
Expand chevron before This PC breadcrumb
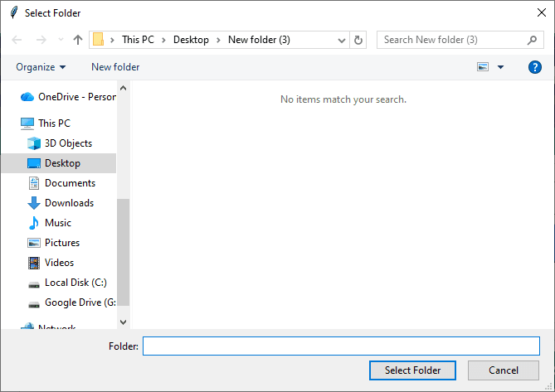coord(112,40)
